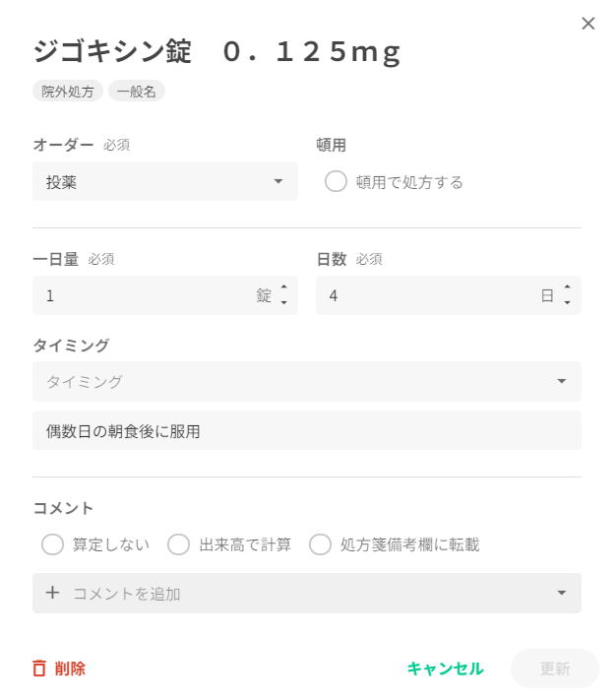
Task: Increase 日数 with the up arrow
Action: point(567,287)
